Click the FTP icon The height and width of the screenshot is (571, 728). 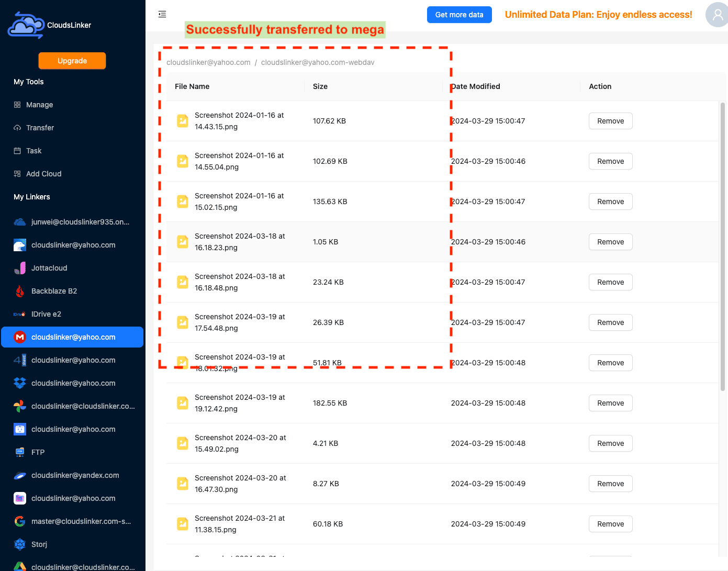point(20,452)
